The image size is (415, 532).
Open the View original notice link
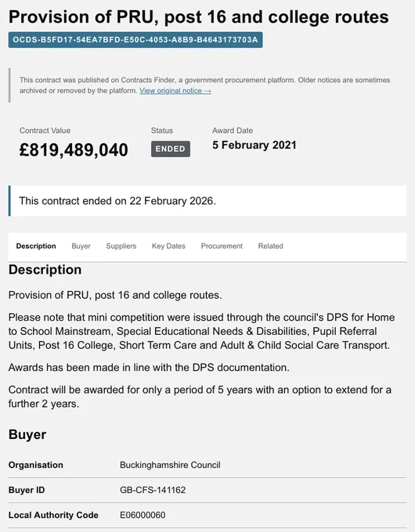[x=175, y=91]
